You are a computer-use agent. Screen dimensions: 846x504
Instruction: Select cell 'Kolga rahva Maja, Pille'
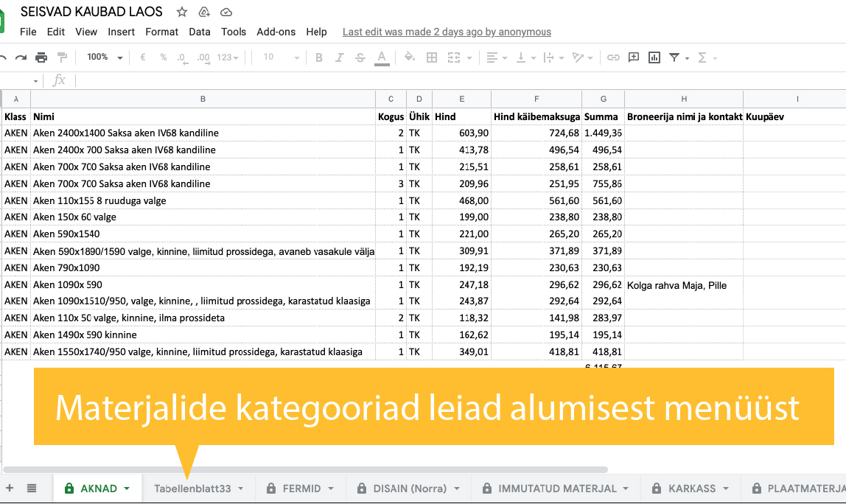tap(684, 285)
